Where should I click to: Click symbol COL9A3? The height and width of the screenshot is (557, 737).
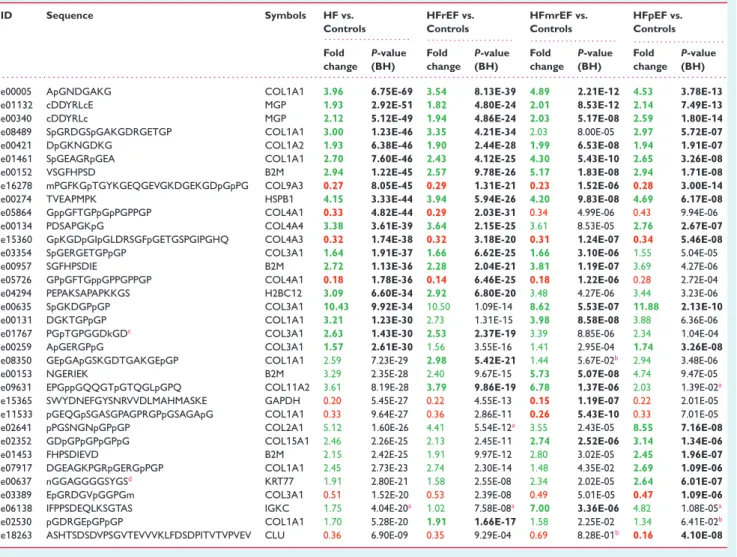284,186
